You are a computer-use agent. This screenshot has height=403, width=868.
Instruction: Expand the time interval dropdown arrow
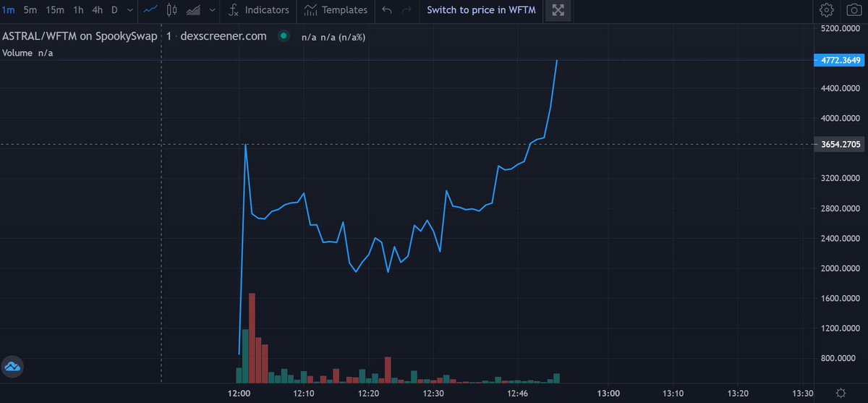tap(129, 10)
